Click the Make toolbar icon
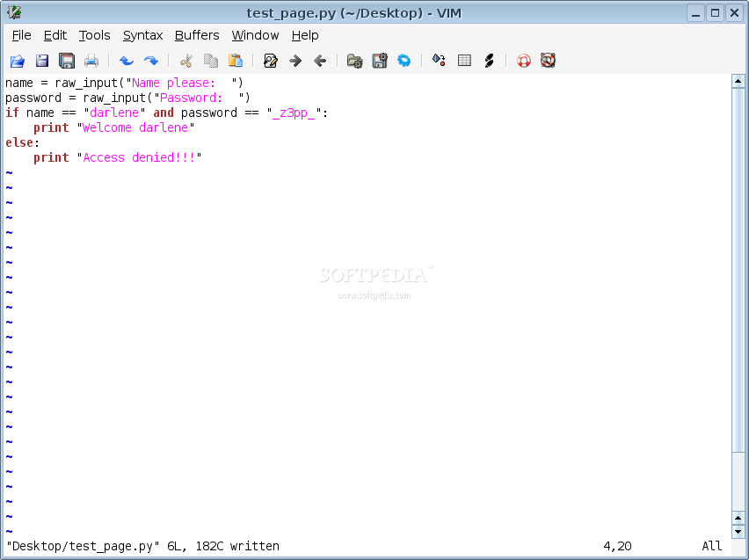 (x=439, y=60)
